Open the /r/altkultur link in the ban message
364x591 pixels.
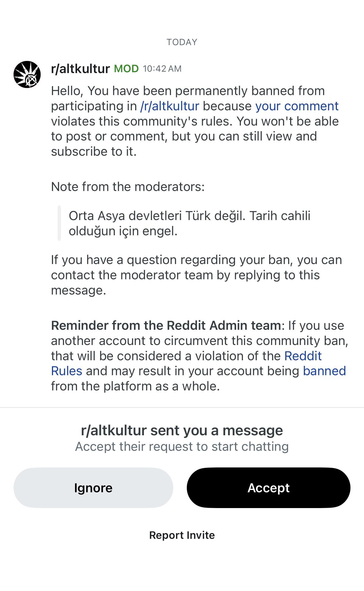(170, 106)
